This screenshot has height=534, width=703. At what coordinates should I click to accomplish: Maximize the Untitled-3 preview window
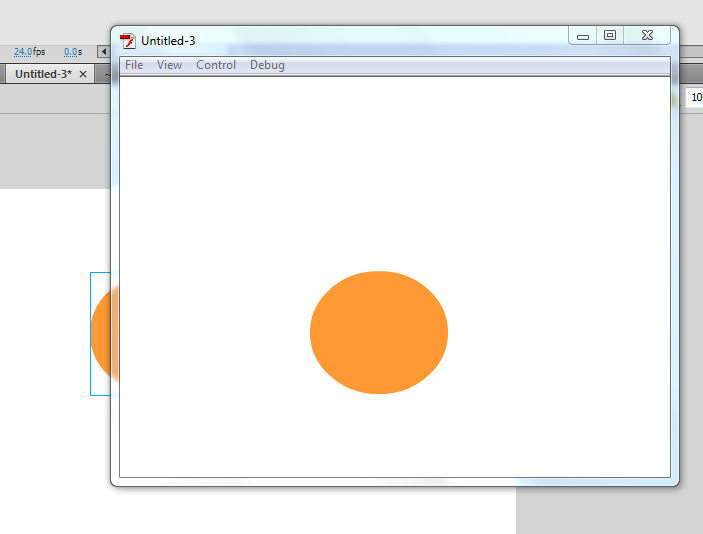[x=610, y=35]
